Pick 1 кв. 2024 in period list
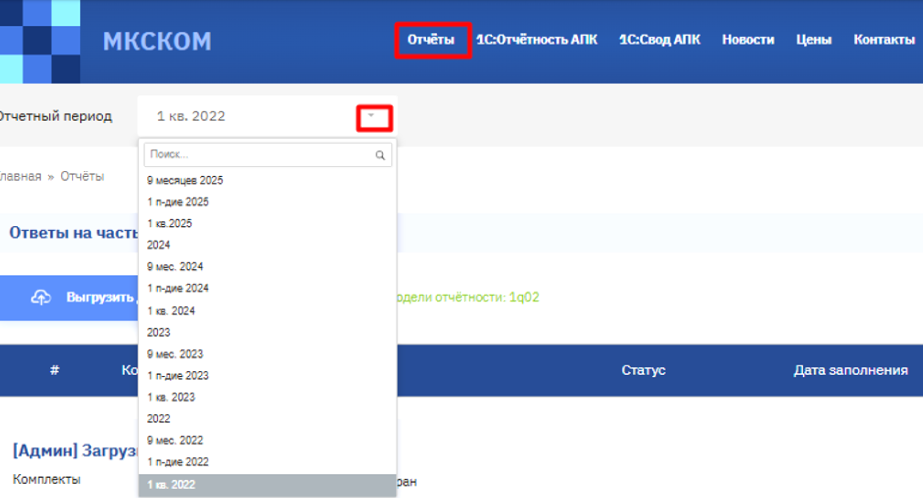This screenshot has height=498, width=923. pyautogui.click(x=170, y=311)
